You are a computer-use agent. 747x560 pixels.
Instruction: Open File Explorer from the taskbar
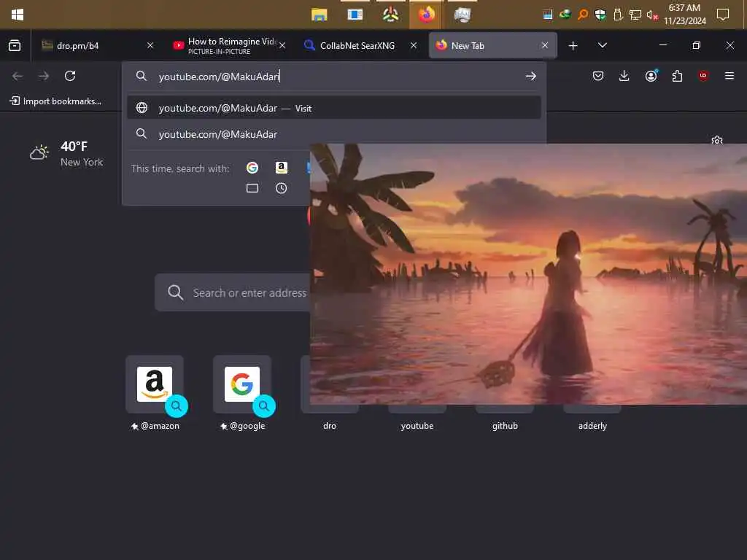click(x=320, y=15)
